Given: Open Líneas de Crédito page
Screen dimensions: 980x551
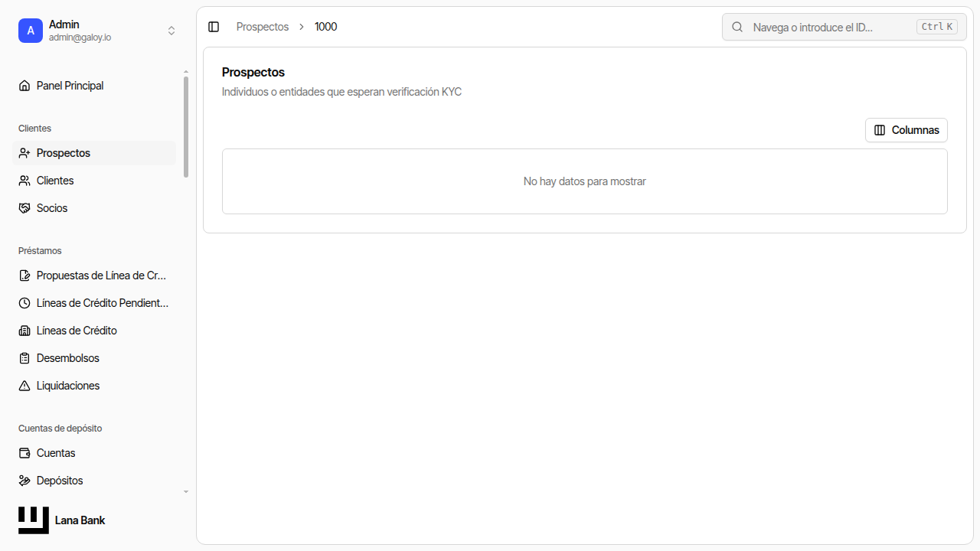Looking at the screenshot, I should click(94, 331).
